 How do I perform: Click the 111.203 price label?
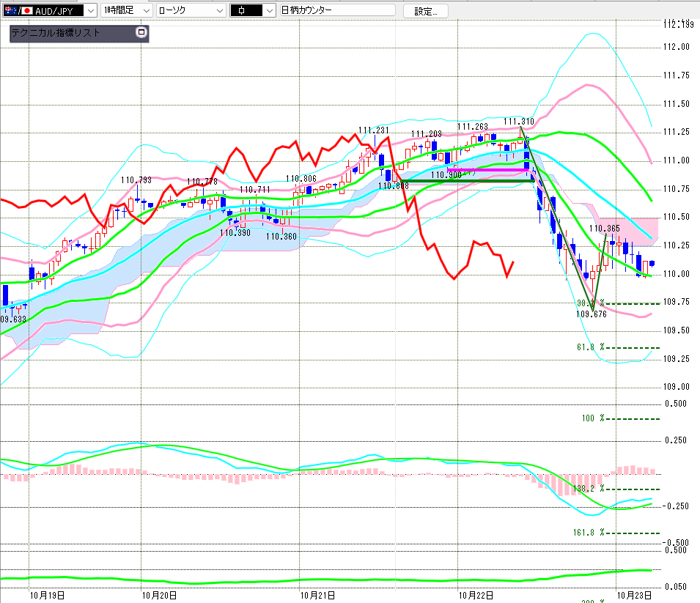click(x=427, y=134)
